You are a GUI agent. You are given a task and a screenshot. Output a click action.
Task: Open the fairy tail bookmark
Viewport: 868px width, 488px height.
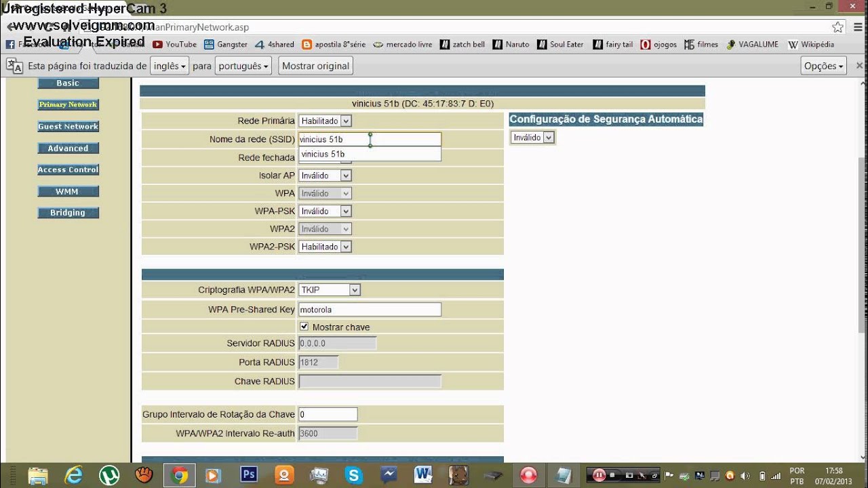(612, 45)
